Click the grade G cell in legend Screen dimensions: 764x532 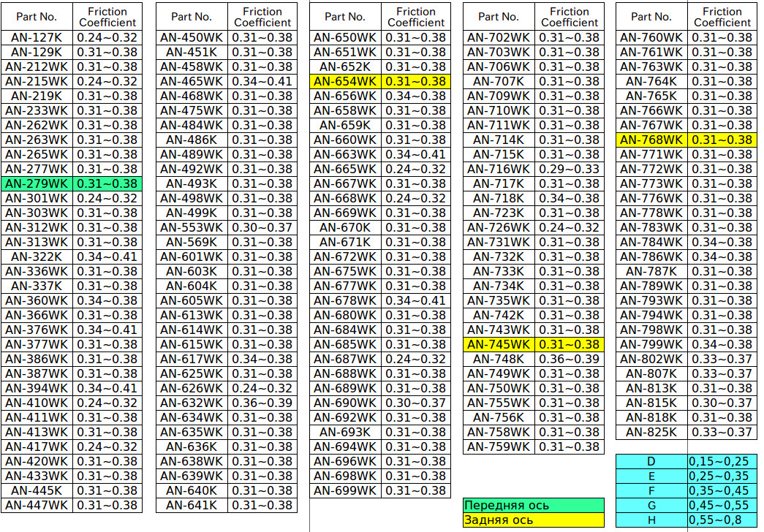651,505
